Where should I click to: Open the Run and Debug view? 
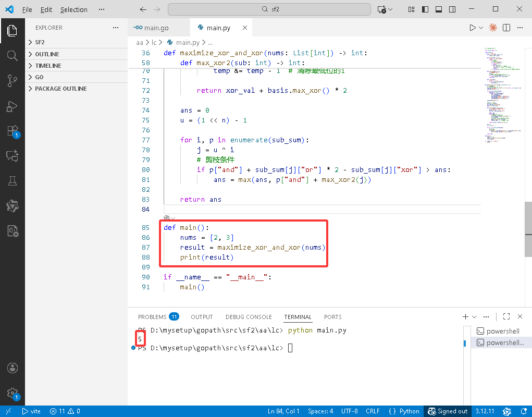[x=12, y=106]
